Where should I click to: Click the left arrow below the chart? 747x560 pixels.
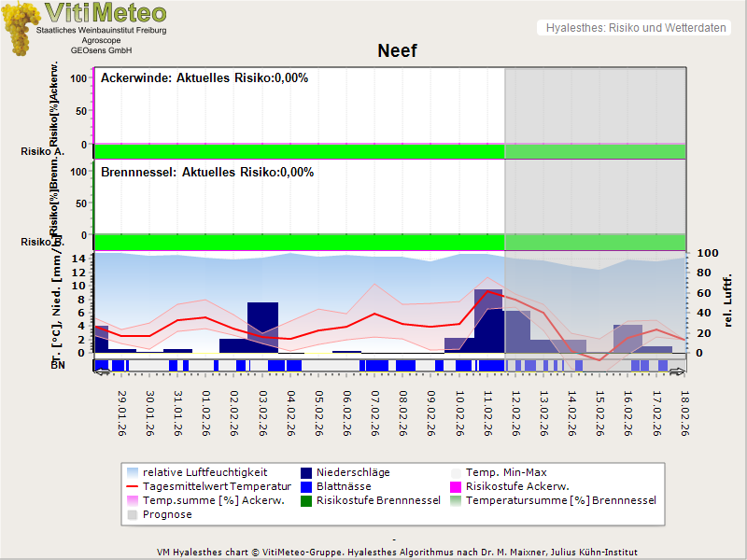[101, 371]
